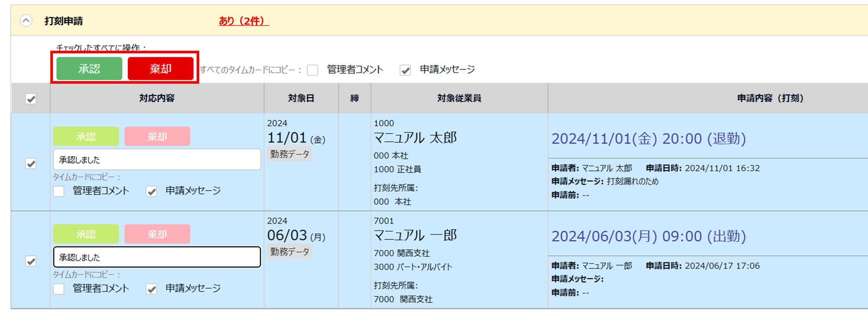Open 勤務データ for 06/03

289,252
